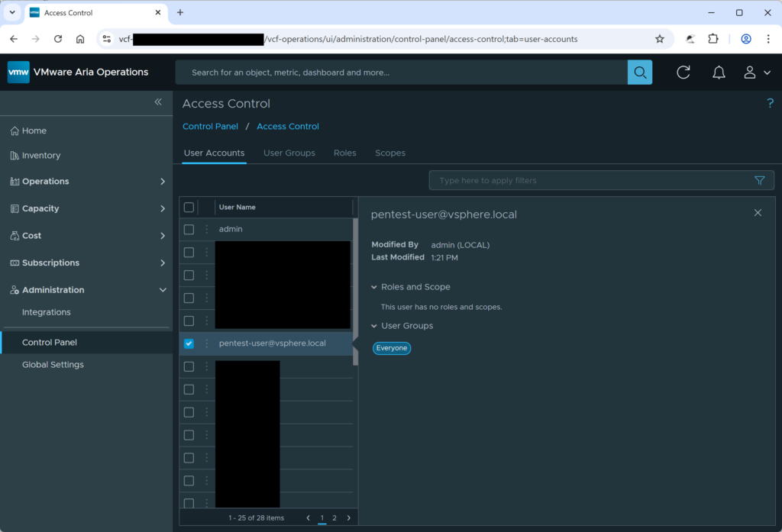Select Home in the sidebar

(35, 131)
